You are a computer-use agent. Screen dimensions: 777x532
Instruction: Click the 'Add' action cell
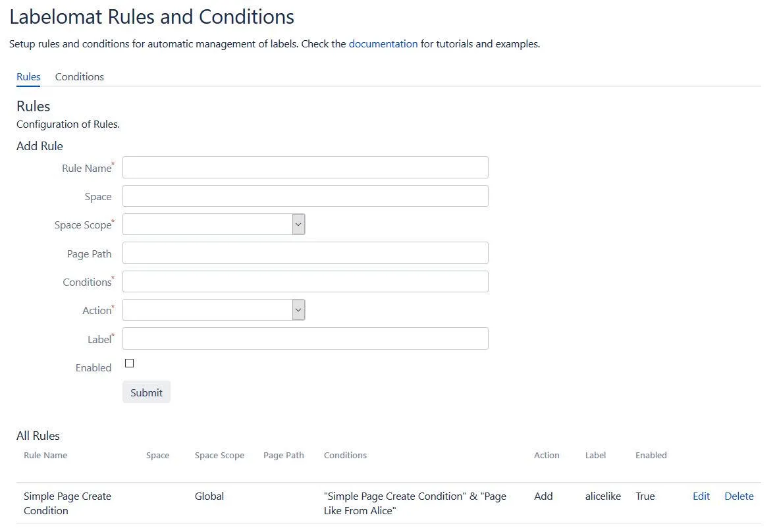pos(543,496)
